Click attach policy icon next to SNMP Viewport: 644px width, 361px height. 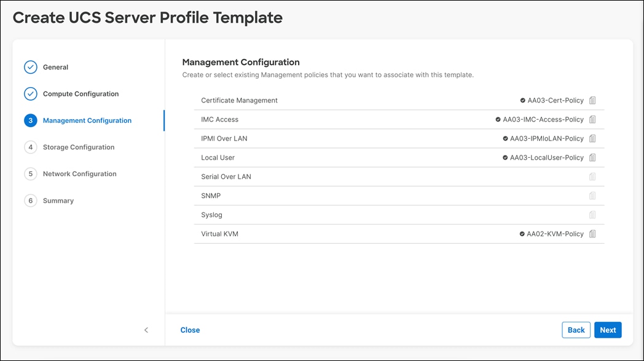point(592,195)
